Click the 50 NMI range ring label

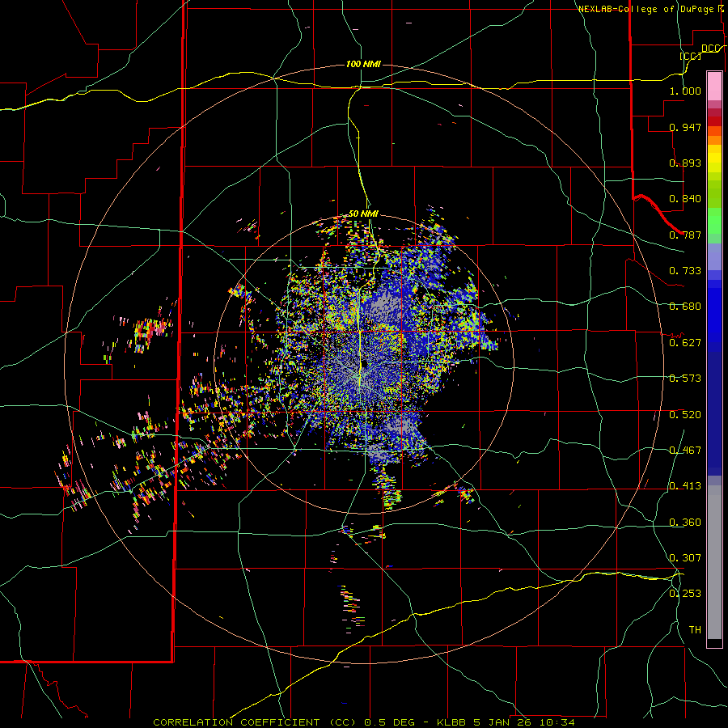click(363, 214)
